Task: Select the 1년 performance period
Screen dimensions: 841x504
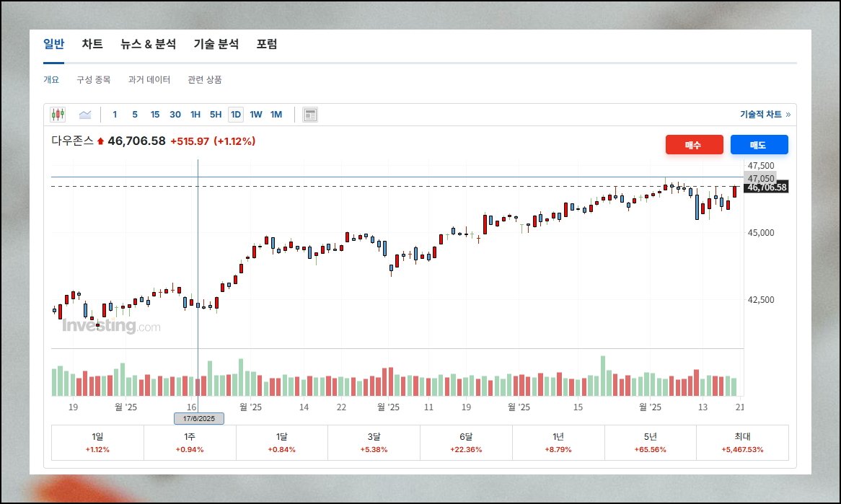Action: [x=558, y=443]
